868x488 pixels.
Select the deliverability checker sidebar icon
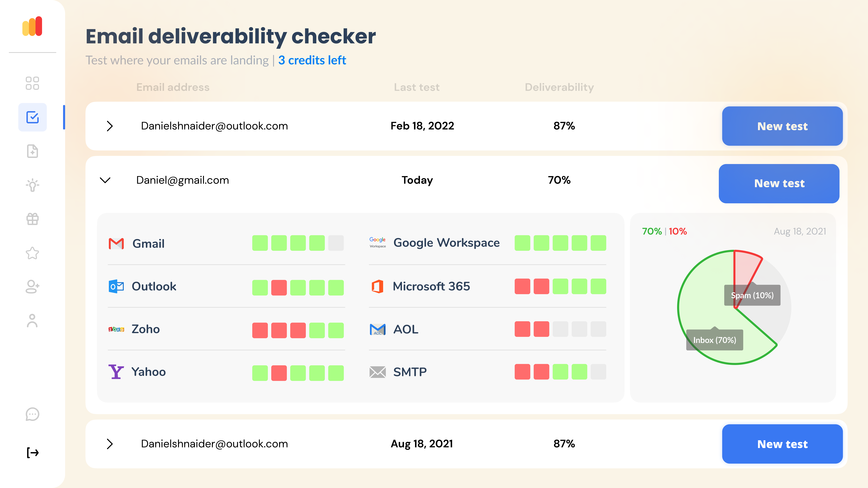pos(32,117)
